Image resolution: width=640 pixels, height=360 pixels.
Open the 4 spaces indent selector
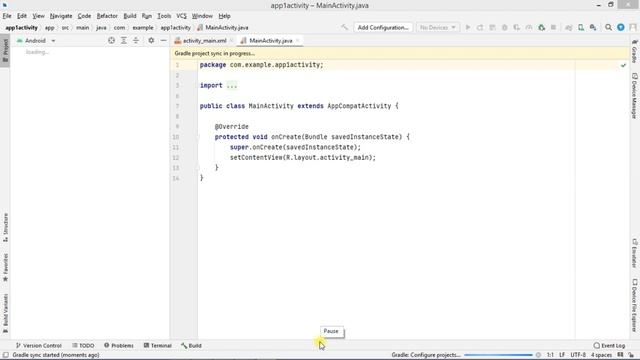[x=602, y=355]
